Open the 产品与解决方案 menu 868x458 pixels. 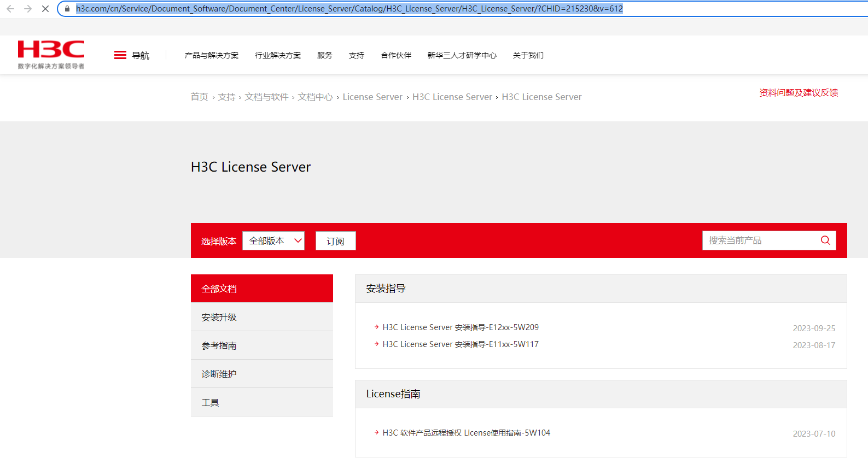point(211,55)
